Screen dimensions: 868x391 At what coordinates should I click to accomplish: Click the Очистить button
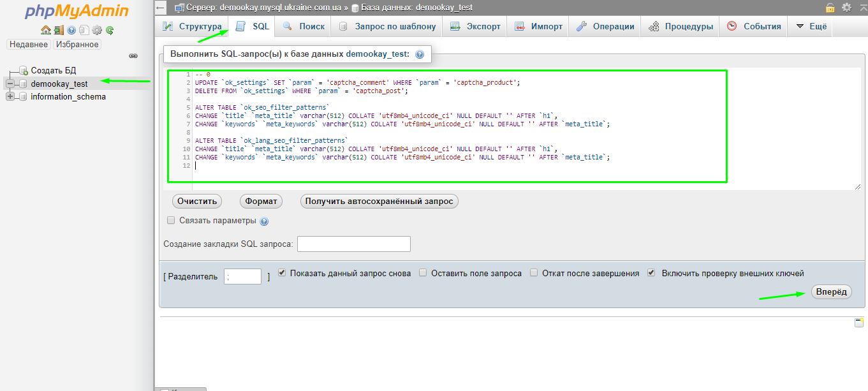coord(198,201)
